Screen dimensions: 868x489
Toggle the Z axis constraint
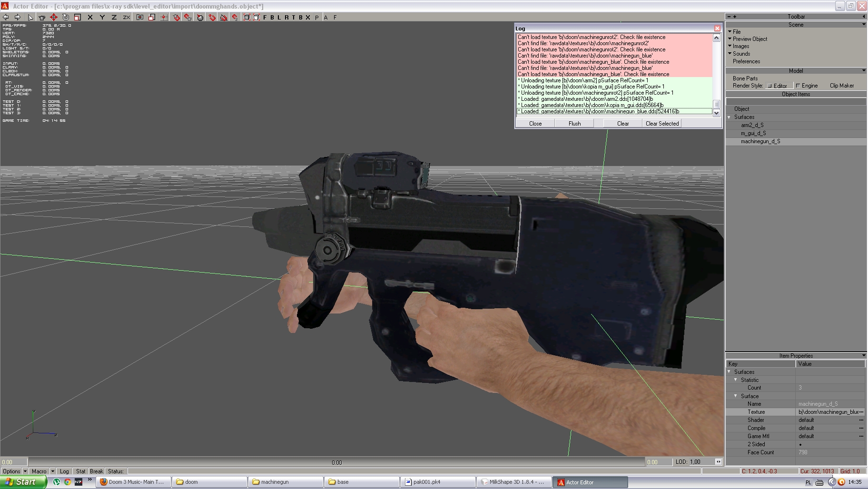pyautogui.click(x=114, y=17)
